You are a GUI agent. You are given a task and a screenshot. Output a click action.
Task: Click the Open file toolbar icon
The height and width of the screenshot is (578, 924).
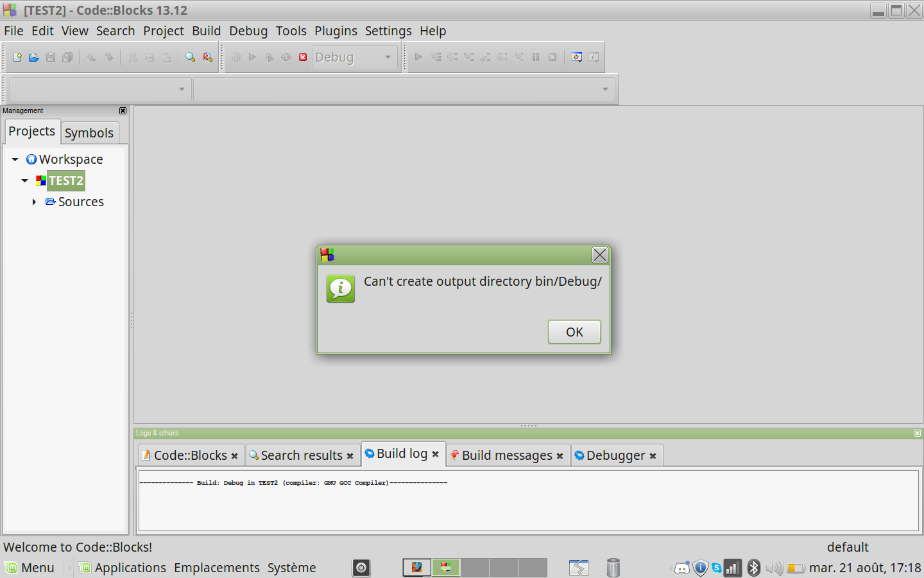(x=34, y=57)
